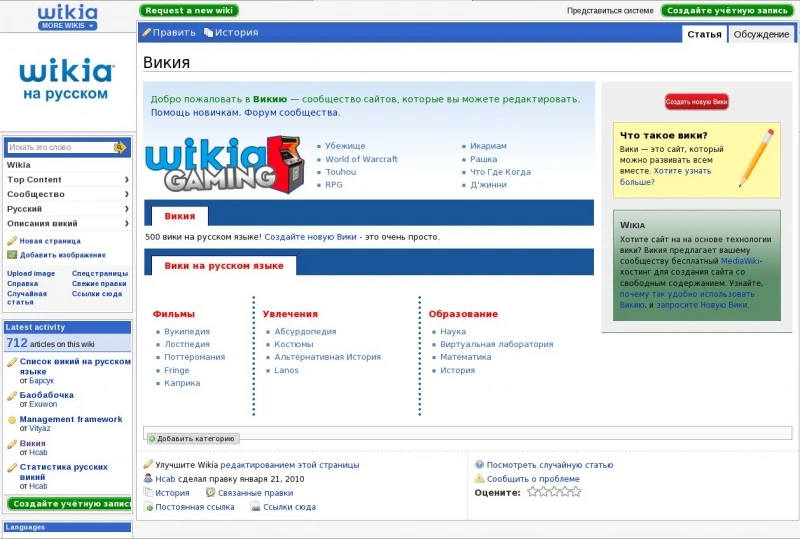Click the warning icon beside Сообщить о проблеме
Screen dimensions: 800x539
479,479
